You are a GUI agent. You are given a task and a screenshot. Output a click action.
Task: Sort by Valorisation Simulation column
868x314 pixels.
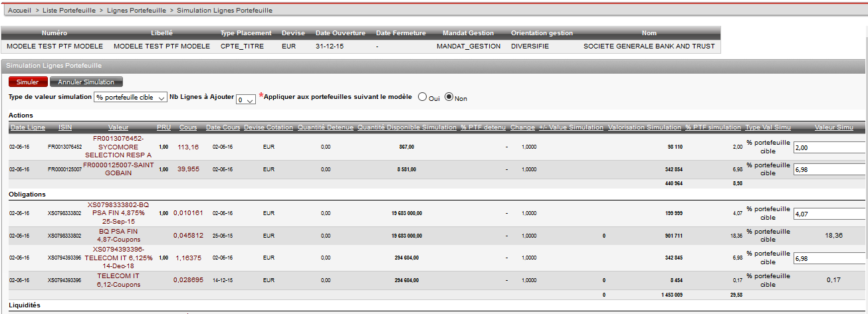click(644, 127)
